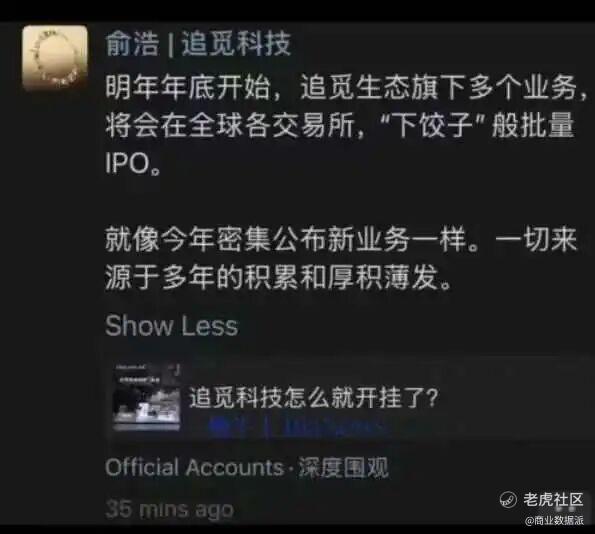This screenshot has height=534, width=595.
Task: Collapse the post with Show Less
Action: 172,326
